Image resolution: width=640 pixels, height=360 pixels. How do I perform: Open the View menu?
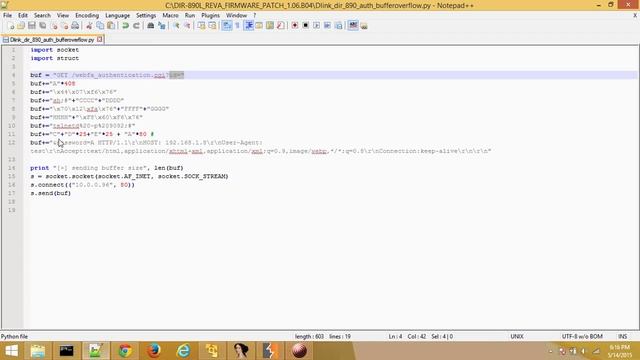click(62, 16)
